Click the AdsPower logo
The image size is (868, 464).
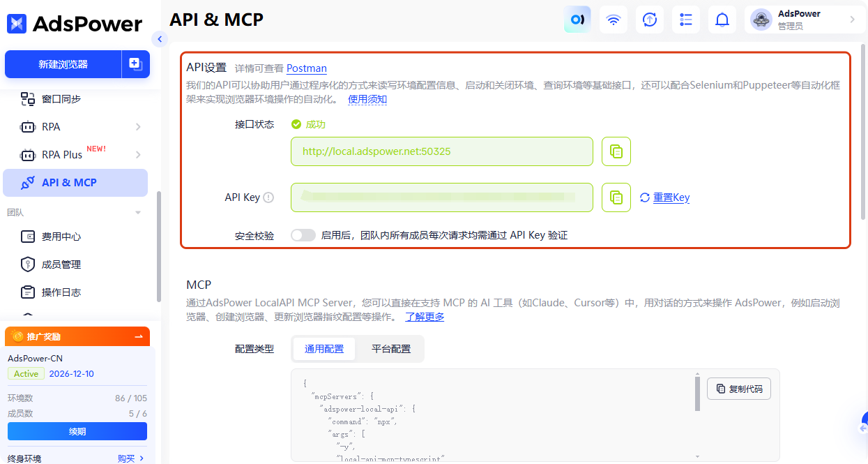pos(75,24)
